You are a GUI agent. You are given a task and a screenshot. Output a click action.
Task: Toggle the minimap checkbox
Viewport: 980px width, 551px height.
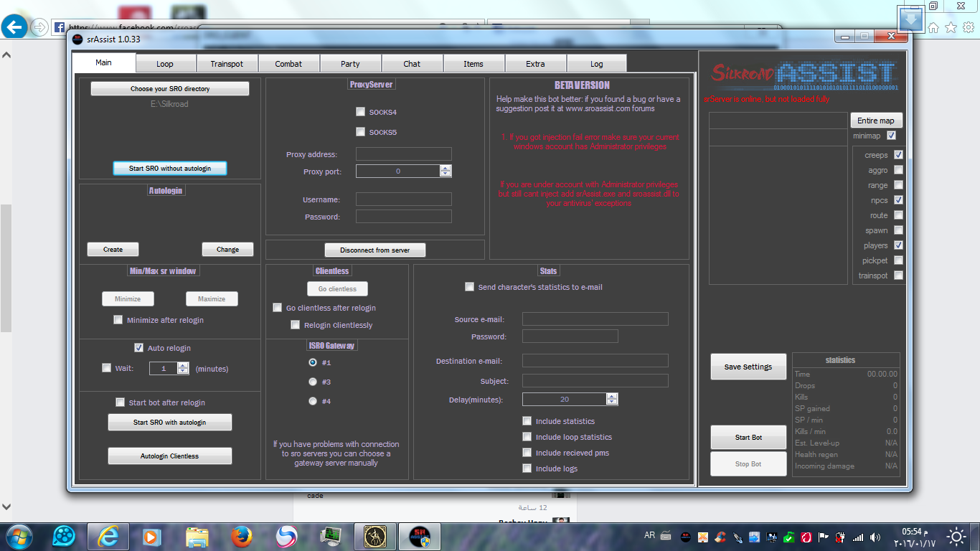tap(892, 135)
